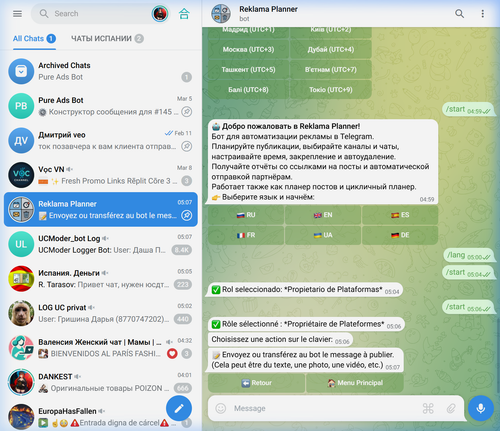Select EN language button
The image size is (500, 431).
click(323, 215)
